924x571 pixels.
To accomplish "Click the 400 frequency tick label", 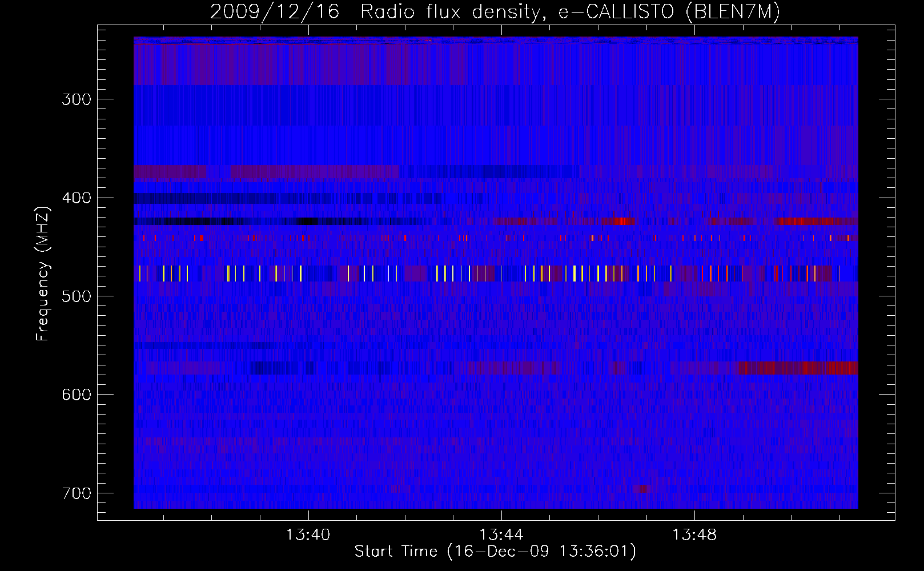I will click(77, 198).
